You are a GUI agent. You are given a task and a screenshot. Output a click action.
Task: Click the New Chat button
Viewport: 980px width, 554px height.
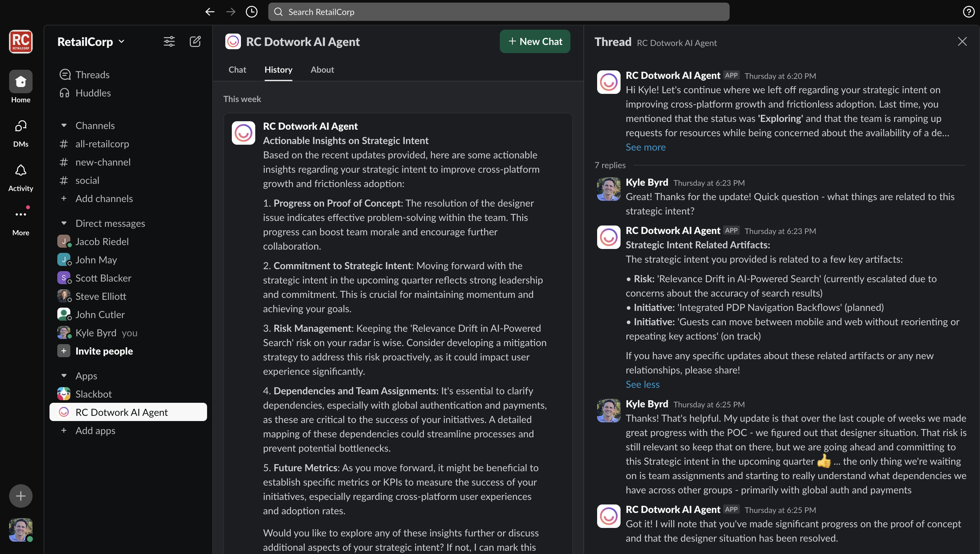[x=535, y=41]
